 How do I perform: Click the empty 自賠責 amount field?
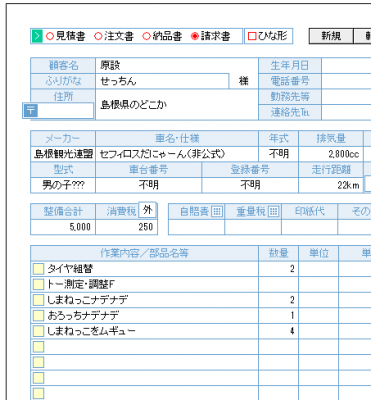click(196, 227)
